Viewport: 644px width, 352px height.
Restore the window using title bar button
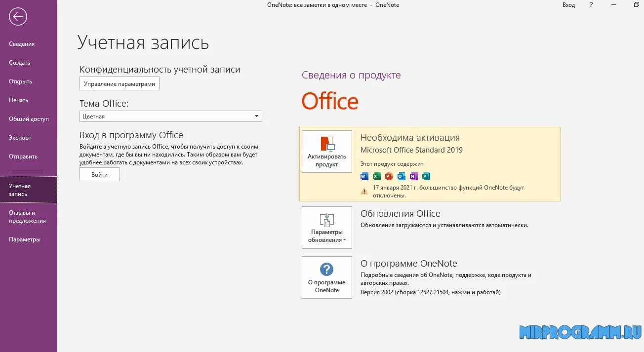click(x=636, y=5)
